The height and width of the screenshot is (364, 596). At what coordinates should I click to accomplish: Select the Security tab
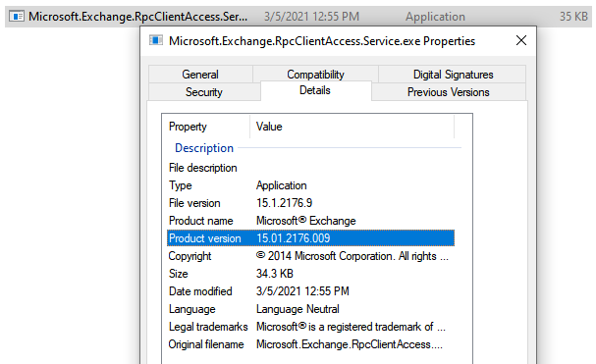[204, 92]
